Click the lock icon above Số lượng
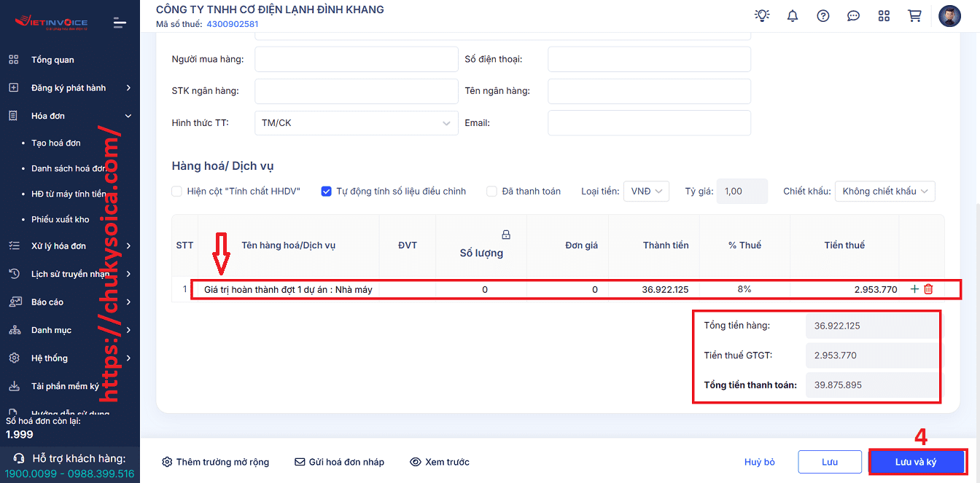 [506, 235]
